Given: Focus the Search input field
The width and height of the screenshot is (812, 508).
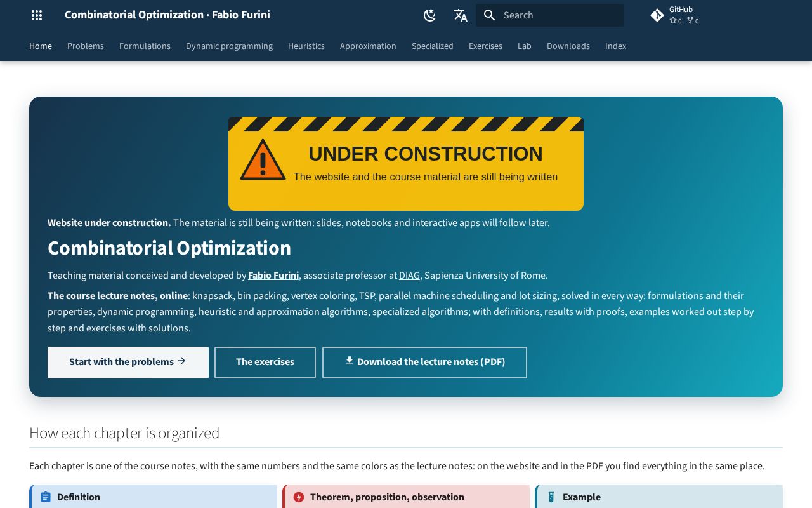Looking at the screenshot, I should click(550, 15).
